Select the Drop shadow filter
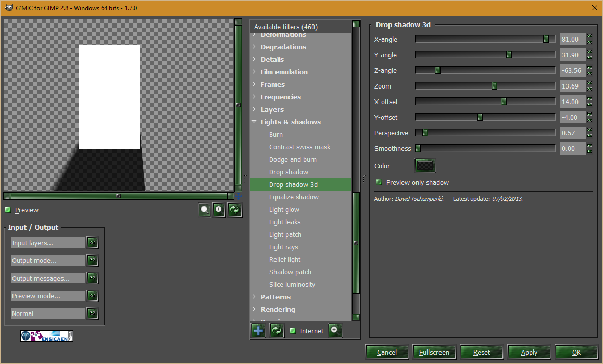Viewport: 603px width, 364px height. (x=288, y=172)
